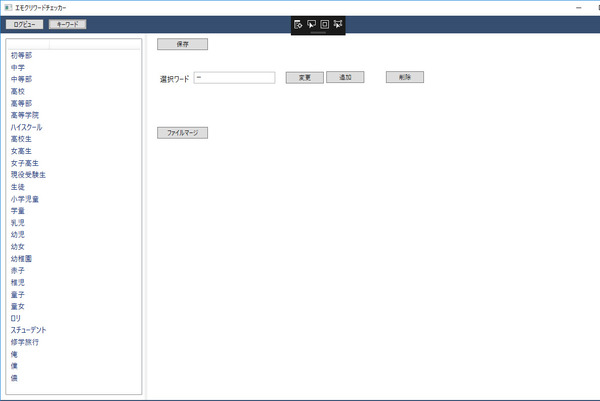This screenshot has width=600, height=401.
Task: Select the 修学旅行 list entry
Action: point(25,342)
